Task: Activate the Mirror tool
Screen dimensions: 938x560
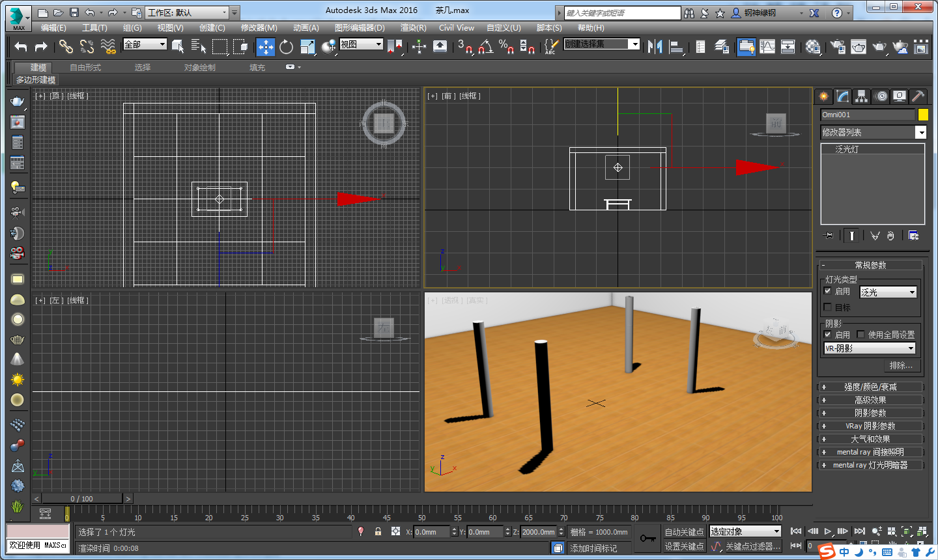Action: click(655, 46)
